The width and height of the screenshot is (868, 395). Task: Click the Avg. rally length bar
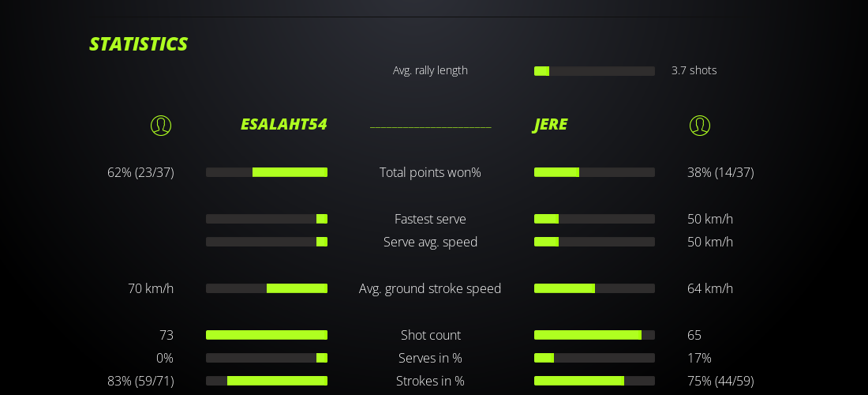pos(594,71)
